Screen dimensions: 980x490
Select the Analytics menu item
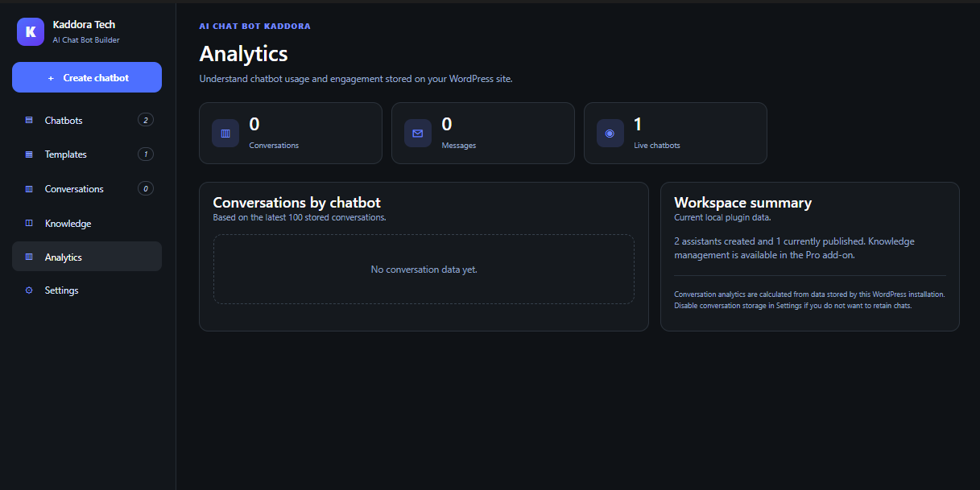point(87,257)
